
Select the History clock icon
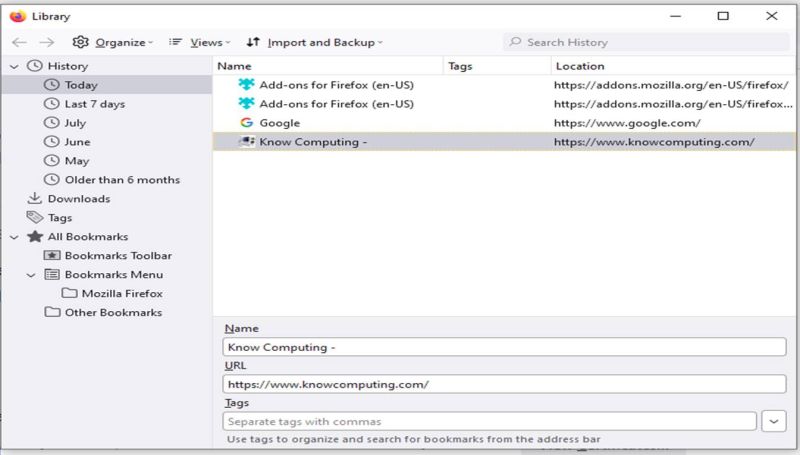35,66
